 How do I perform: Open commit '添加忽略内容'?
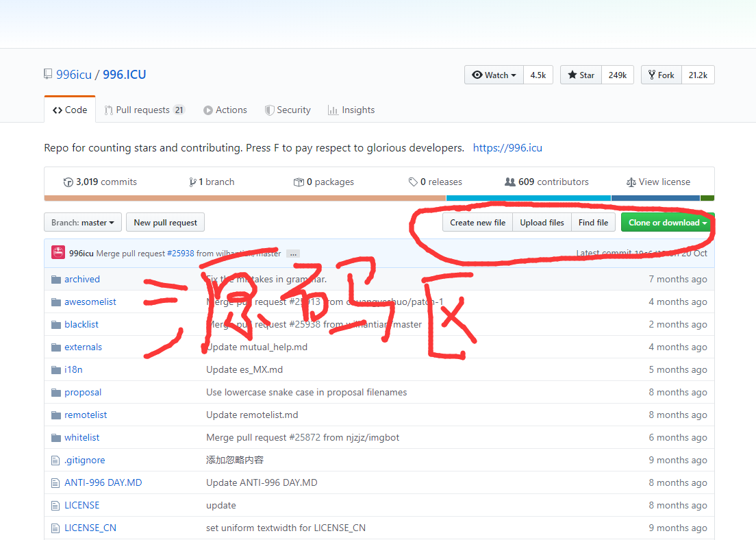[235, 461]
